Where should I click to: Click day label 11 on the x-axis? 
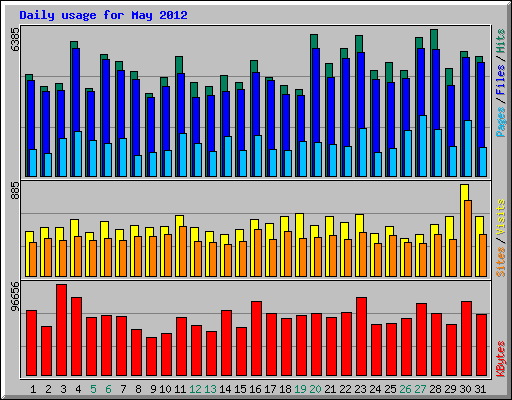pyautogui.click(x=180, y=389)
